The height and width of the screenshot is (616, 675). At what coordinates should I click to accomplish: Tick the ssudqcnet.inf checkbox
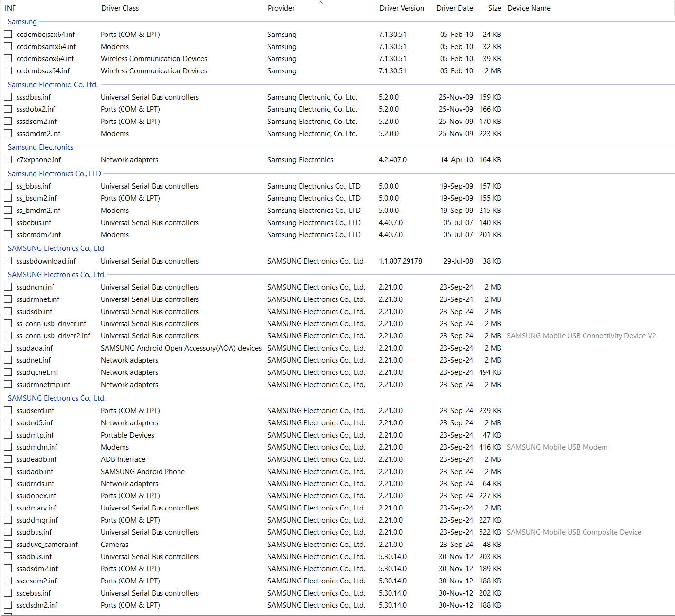[8, 372]
